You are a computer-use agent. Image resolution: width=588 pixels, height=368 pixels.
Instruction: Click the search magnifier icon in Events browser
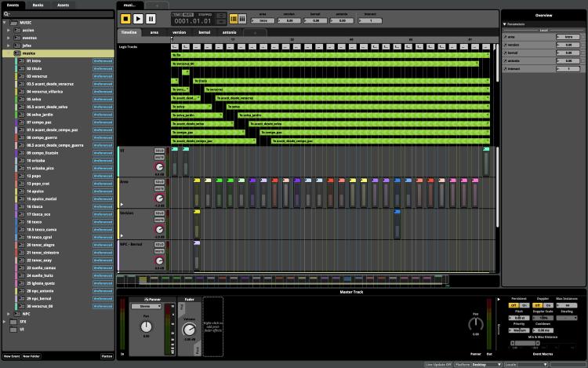coord(5,14)
